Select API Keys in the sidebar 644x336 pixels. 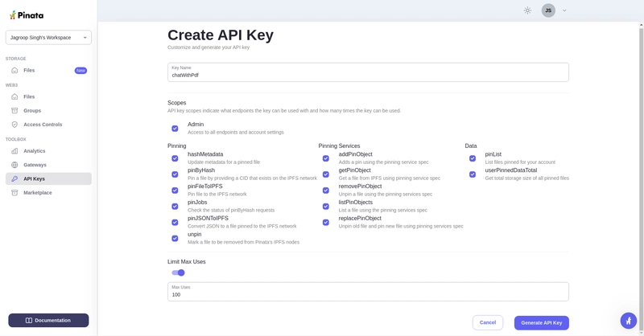pos(34,178)
